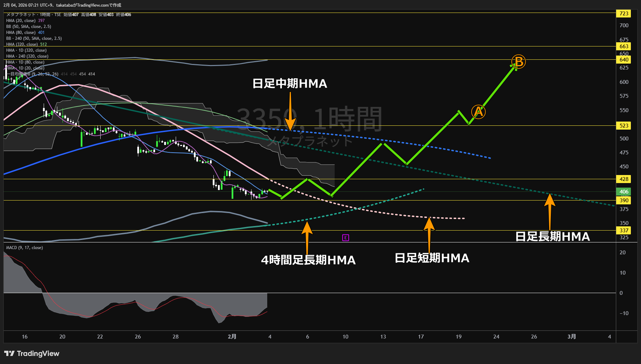This screenshot has width=641, height=364.
Task: Click the HMA 20 value 397 in legend
Action: [41, 21]
